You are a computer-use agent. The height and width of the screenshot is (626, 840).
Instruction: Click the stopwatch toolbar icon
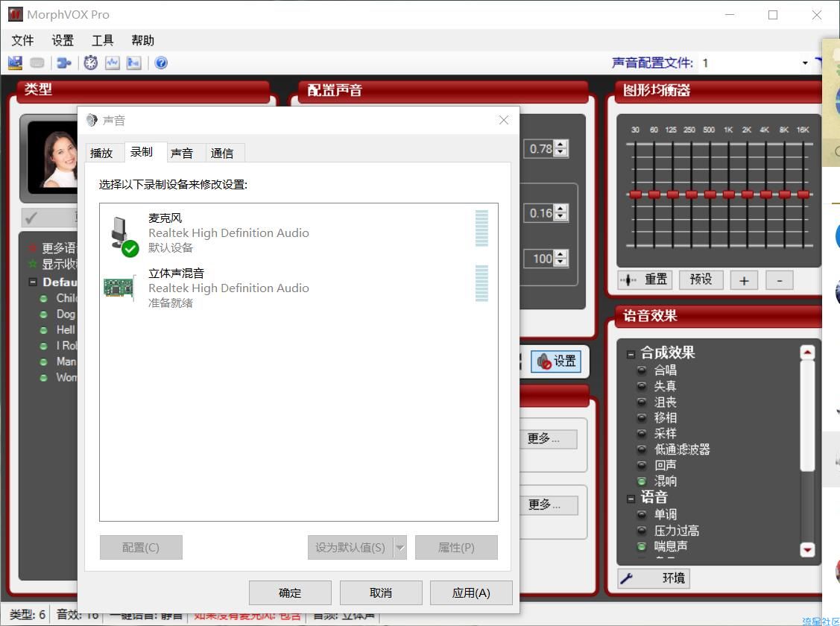click(90, 63)
